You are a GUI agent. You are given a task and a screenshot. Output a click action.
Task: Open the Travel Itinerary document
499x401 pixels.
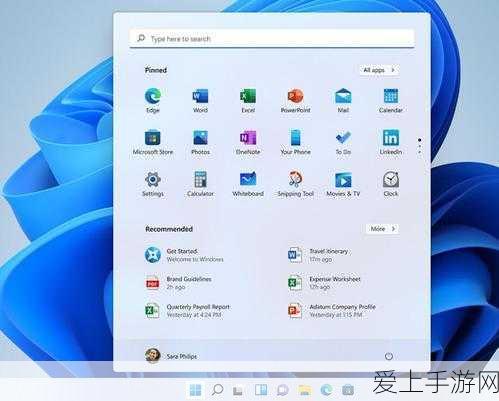coord(318,255)
